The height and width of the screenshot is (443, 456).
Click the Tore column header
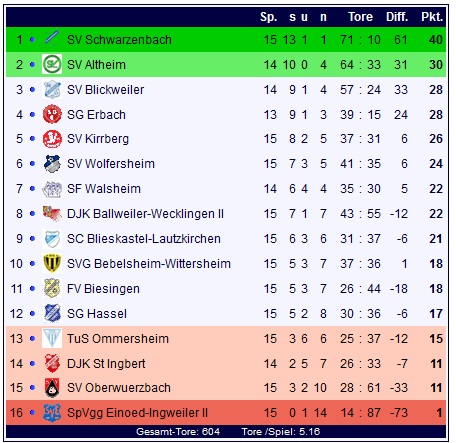(360, 17)
